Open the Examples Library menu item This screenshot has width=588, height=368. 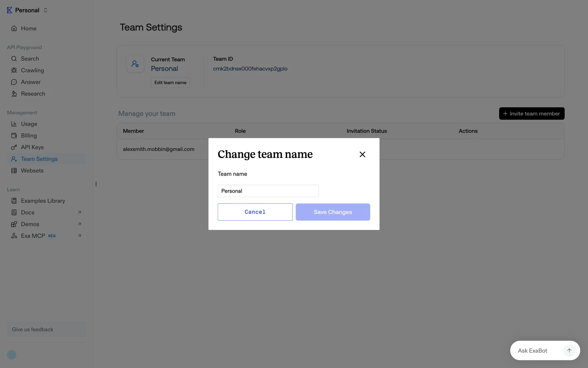pos(43,201)
